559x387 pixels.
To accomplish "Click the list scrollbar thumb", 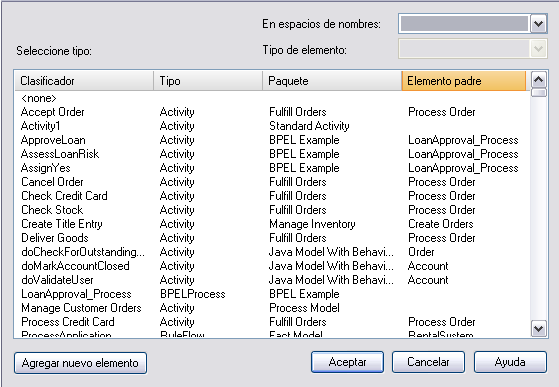I will click(x=538, y=93).
